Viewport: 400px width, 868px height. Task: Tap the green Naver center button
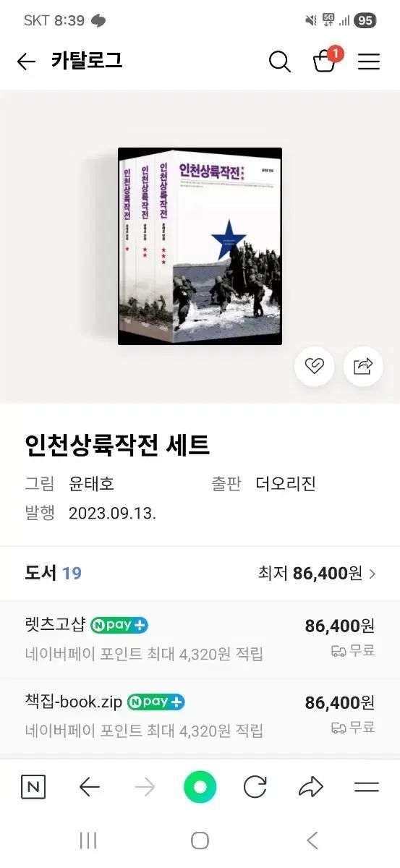click(x=200, y=787)
